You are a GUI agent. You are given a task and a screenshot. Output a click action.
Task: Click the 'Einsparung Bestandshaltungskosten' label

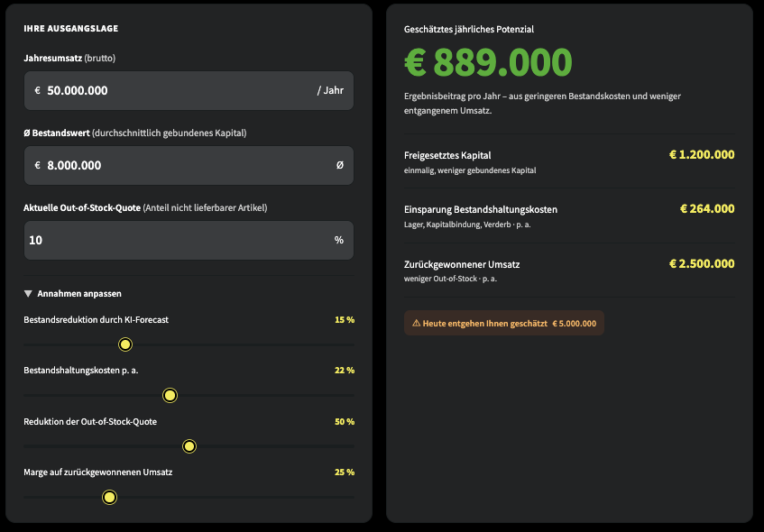pyautogui.click(x=481, y=209)
